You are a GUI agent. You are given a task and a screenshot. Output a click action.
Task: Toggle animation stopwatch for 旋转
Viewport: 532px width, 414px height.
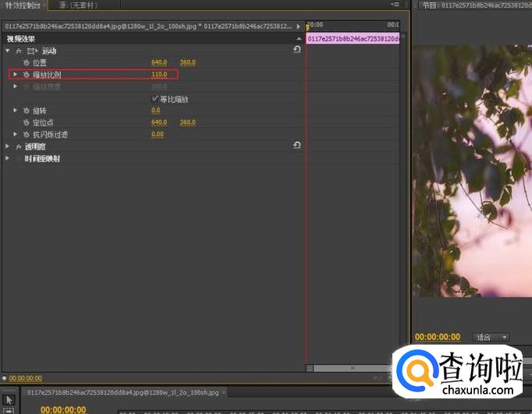click(26, 111)
